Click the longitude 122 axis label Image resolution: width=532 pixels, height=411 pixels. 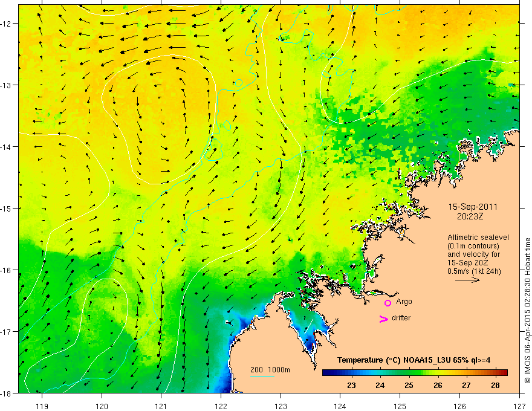tap(221, 406)
